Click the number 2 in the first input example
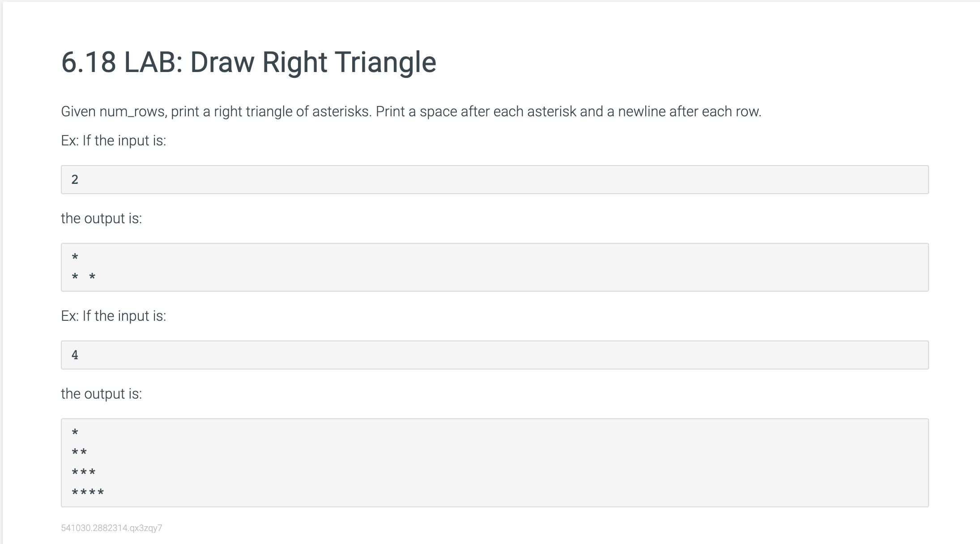The height and width of the screenshot is (544, 980). (75, 179)
